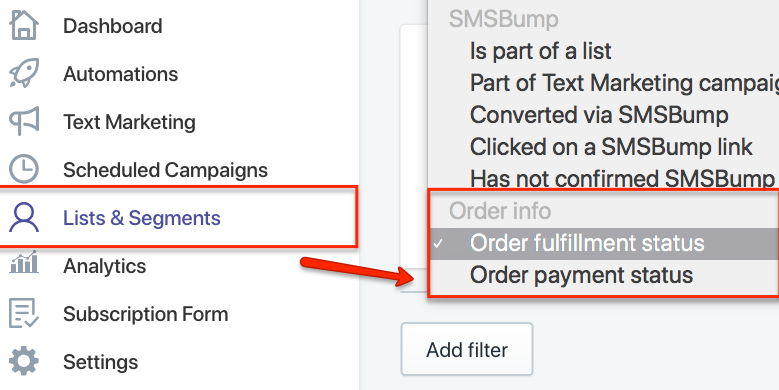The image size is (779, 390).
Task: Open the Analytics page link
Action: coord(104,266)
